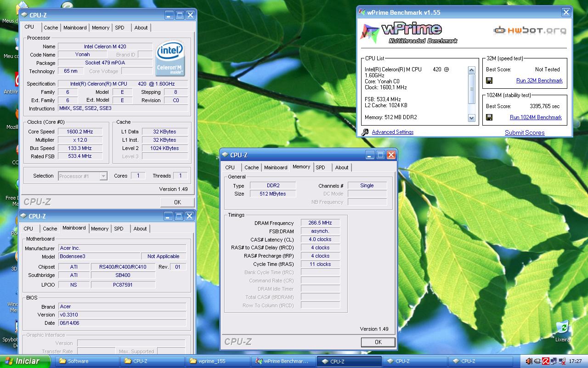Click the floppy save icon beside 32M benchmark
The width and height of the screenshot is (588, 368).
tap(489, 80)
